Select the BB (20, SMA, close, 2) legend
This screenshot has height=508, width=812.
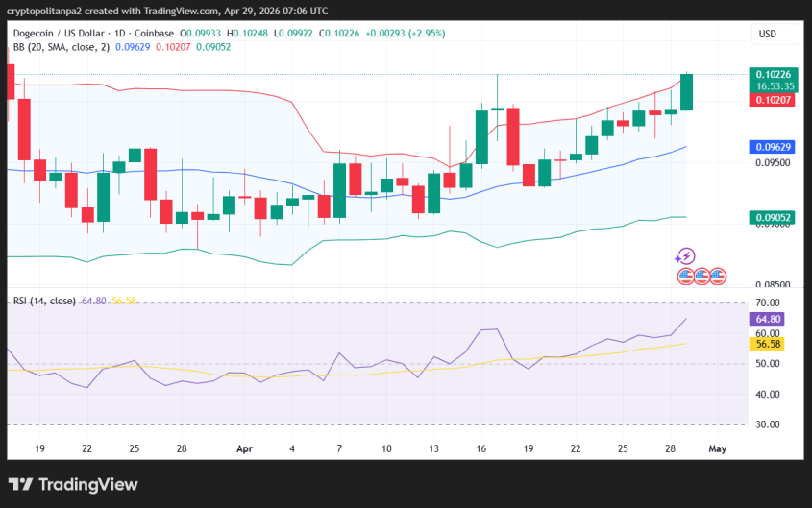pos(53,47)
